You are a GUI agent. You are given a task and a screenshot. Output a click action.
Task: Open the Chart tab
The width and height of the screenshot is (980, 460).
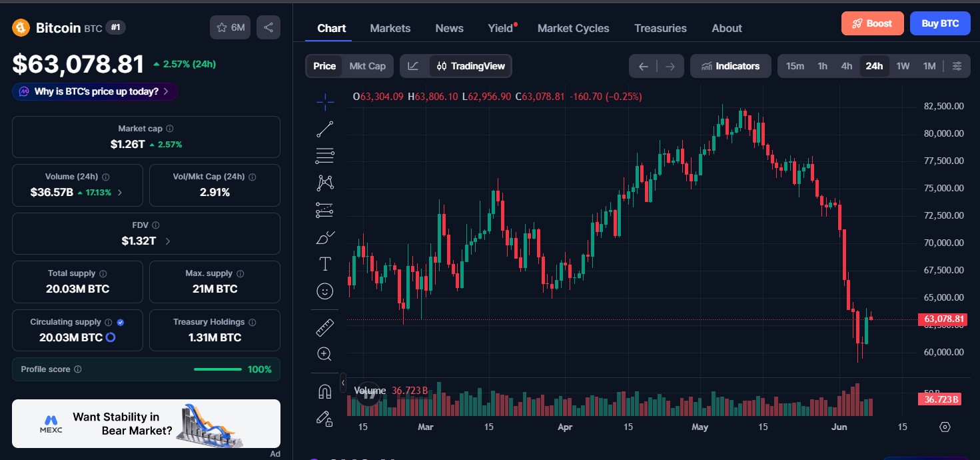point(332,28)
